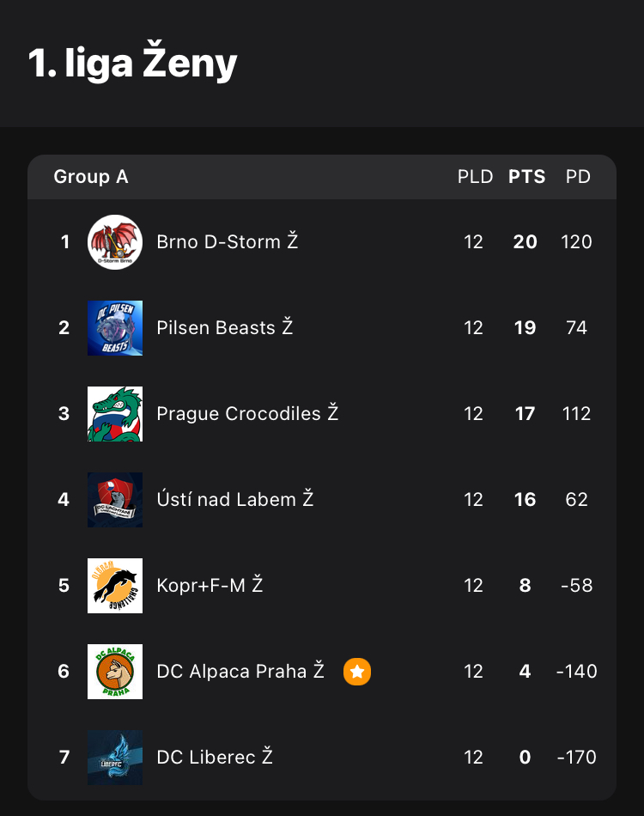The width and height of the screenshot is (644, 816).
Task: Open the Brno D-Storm Ž team link
Action: 228,242
